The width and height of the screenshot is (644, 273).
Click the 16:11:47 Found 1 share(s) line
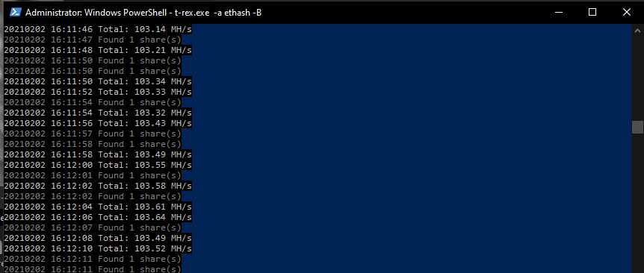(x=93, y=40)
